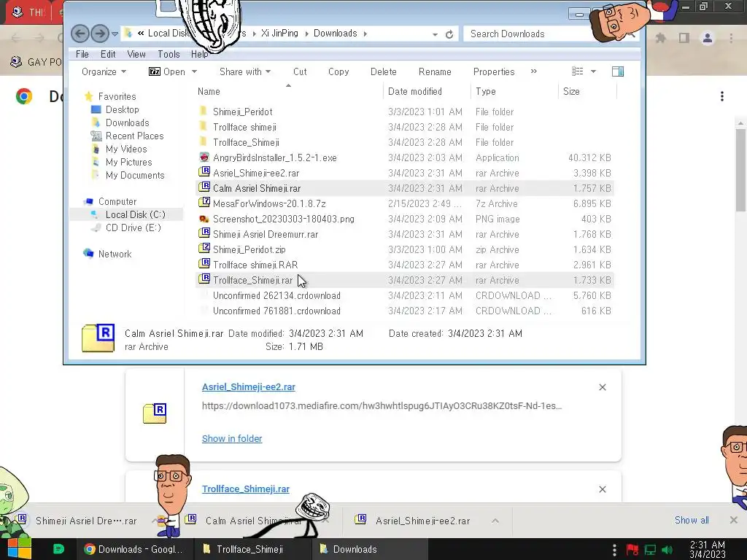Click the Forward navigation arrow in Explorer
This screenshot has height=560, width=747.
(99, 34)
